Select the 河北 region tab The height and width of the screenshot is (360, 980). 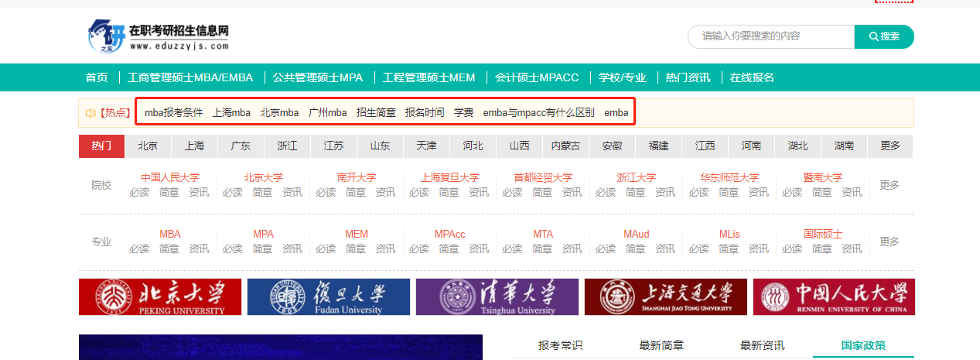[473, 146]
